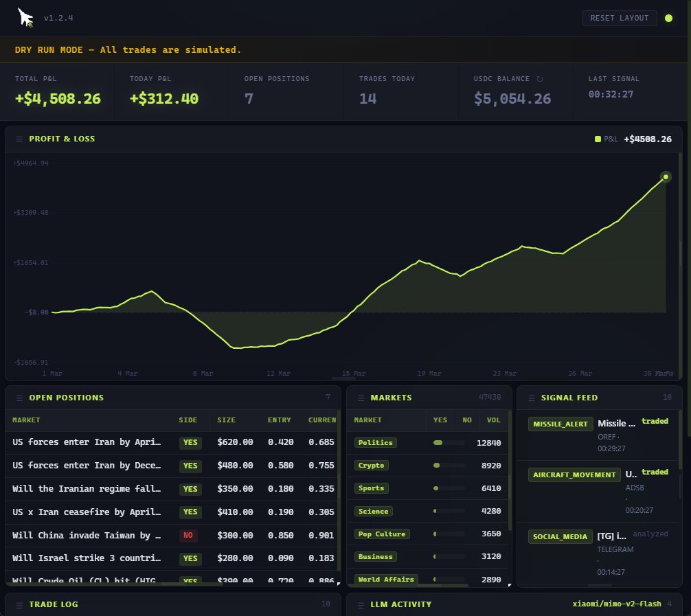Click the Trades Today count 14
The width and height of the screenshot is (691, 616).
(367, 99)
